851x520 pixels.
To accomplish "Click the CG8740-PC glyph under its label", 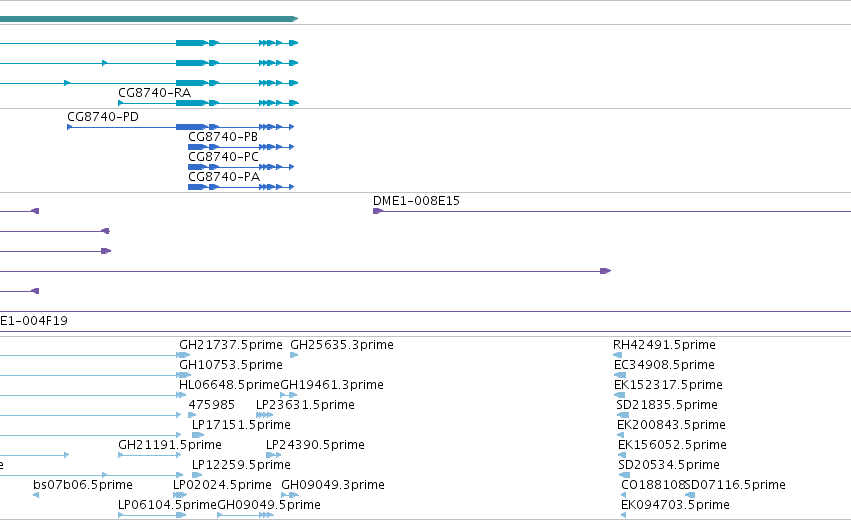I will (241, 167).
